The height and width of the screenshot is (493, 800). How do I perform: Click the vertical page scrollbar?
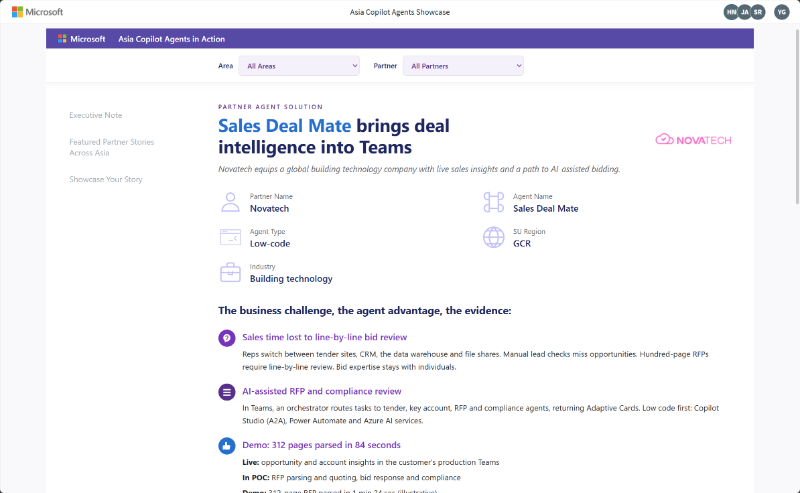pos(797,116)
